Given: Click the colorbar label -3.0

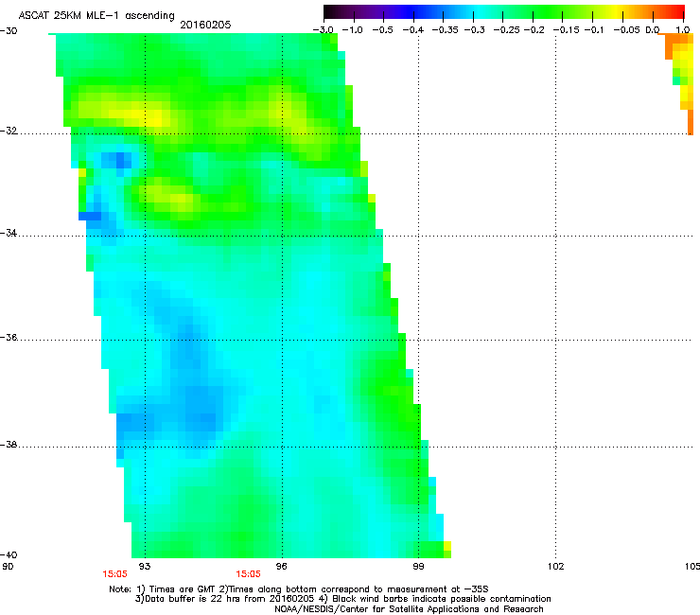Looking at the screenshot, I should 323,30.
